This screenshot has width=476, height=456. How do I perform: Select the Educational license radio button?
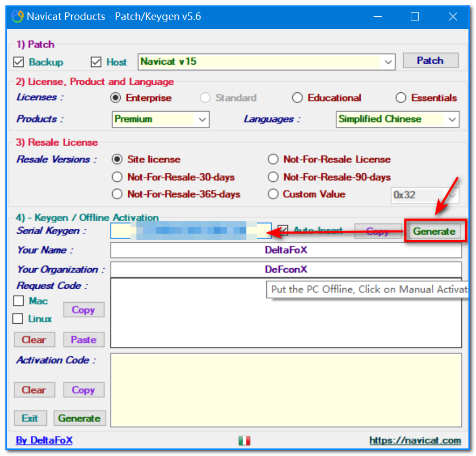[298, 98]
